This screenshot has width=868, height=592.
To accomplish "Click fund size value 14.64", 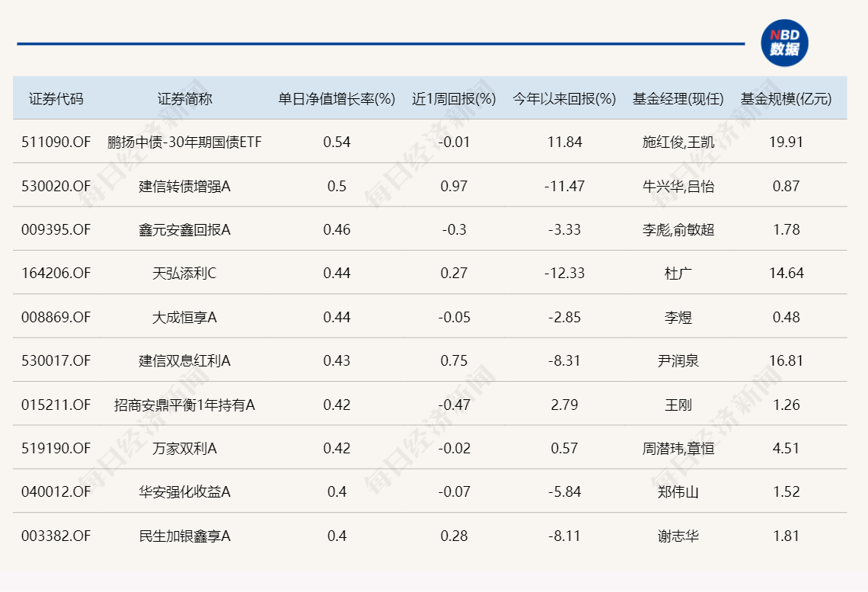I will pyautogui.click(x=786, y=273).
